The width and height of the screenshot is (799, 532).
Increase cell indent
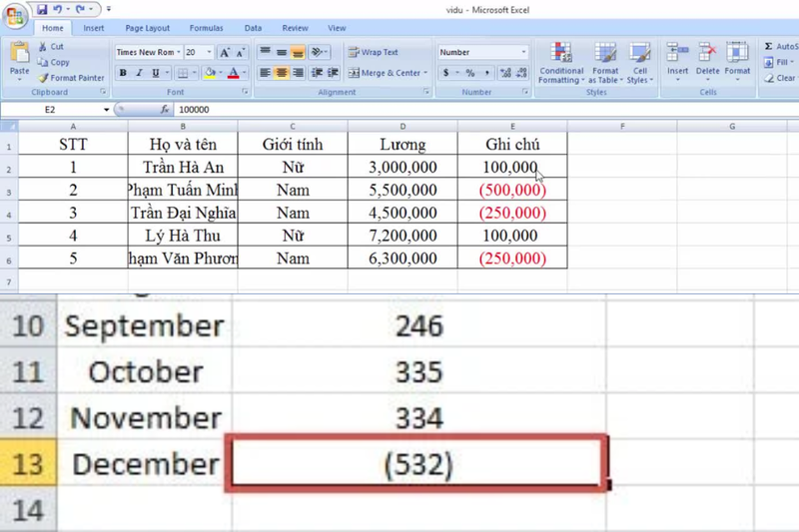(334, 73)
